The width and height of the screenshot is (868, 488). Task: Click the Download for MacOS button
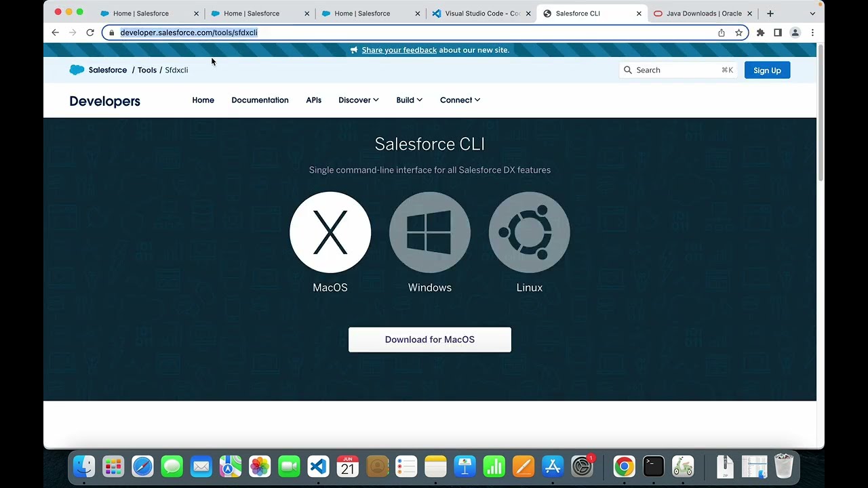[x=430, y=340]
